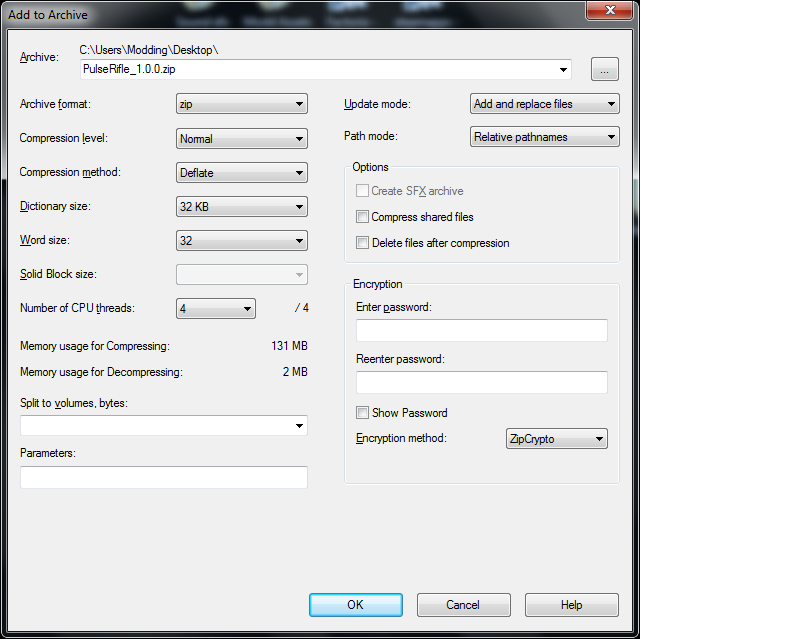Expand the Dictionary size dropdown
This screenshot has width=800, height=639.
(241, 207)
